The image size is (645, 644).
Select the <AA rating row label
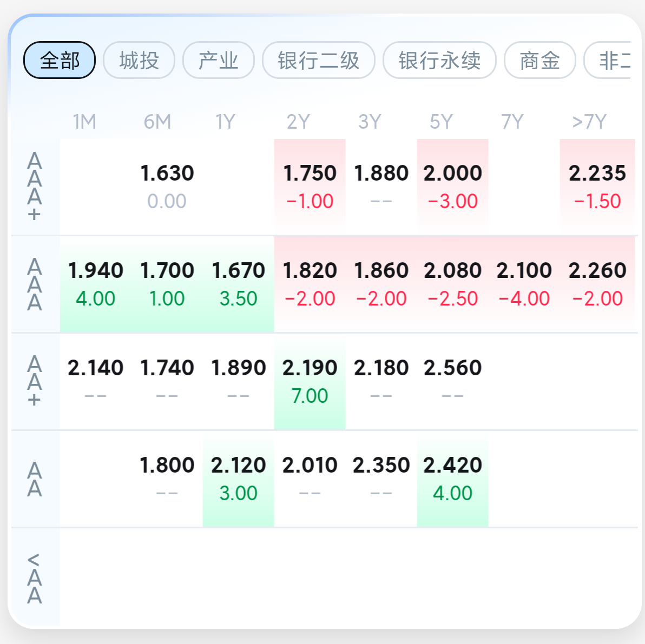[x=35, y=578]
